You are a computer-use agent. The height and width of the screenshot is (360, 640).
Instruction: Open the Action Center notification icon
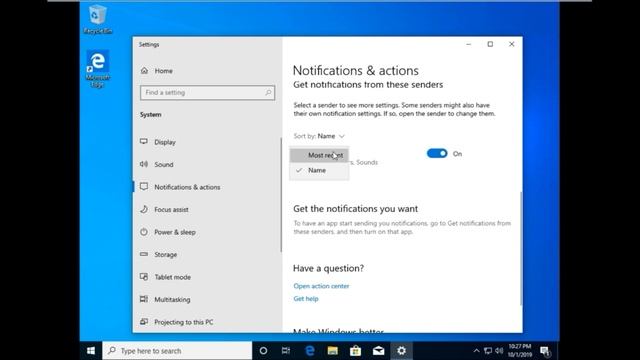tap(545, 351)
